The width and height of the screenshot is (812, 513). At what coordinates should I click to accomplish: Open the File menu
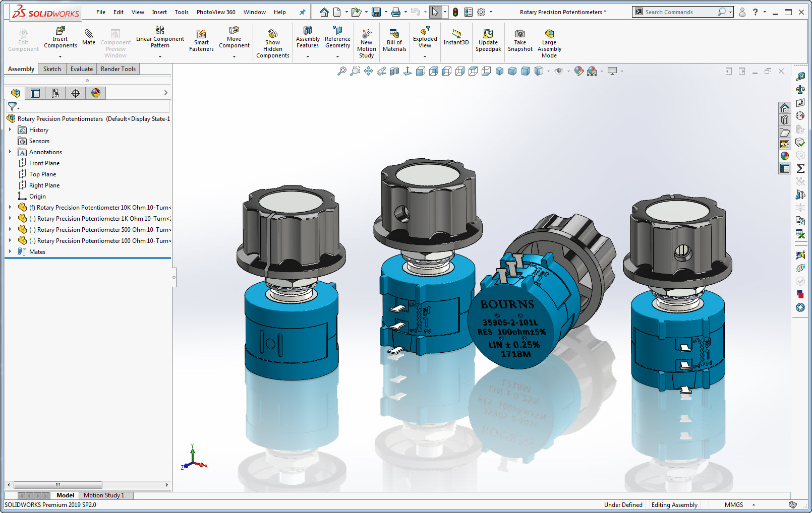tap(101, 12)
